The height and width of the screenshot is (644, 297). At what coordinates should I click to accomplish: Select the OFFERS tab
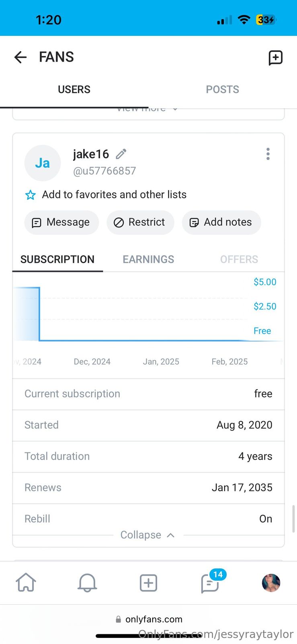pos(239,259)
